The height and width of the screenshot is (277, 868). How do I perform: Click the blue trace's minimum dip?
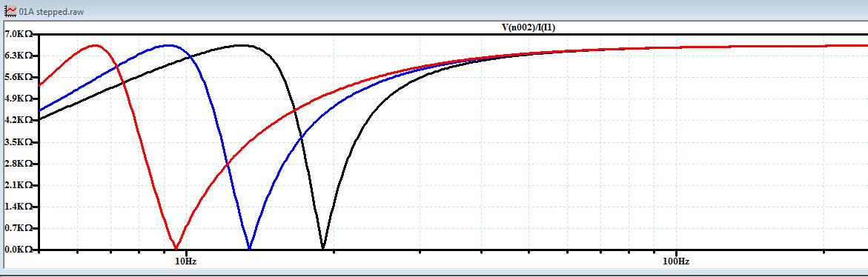click(x=249, y=247)
